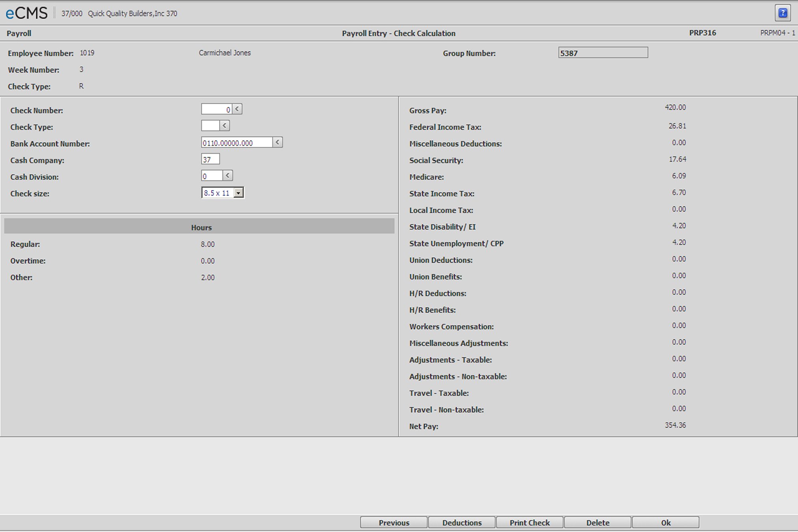This screenshot has width=798, height=532.
Task: Click the Week Number value 3
Action: (x=82, y=69)
